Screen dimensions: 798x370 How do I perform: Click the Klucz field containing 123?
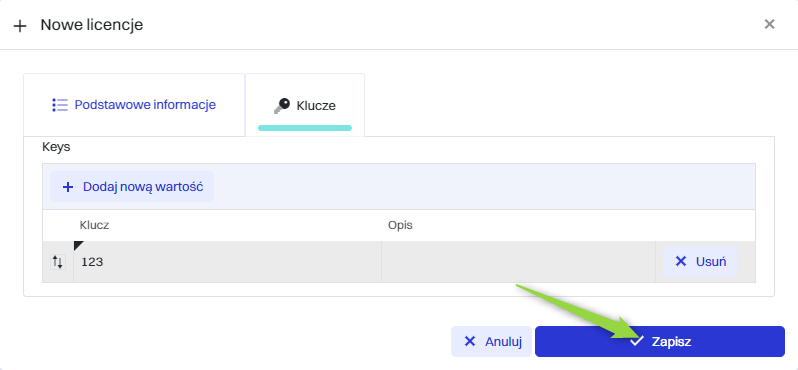coord(227,262)
